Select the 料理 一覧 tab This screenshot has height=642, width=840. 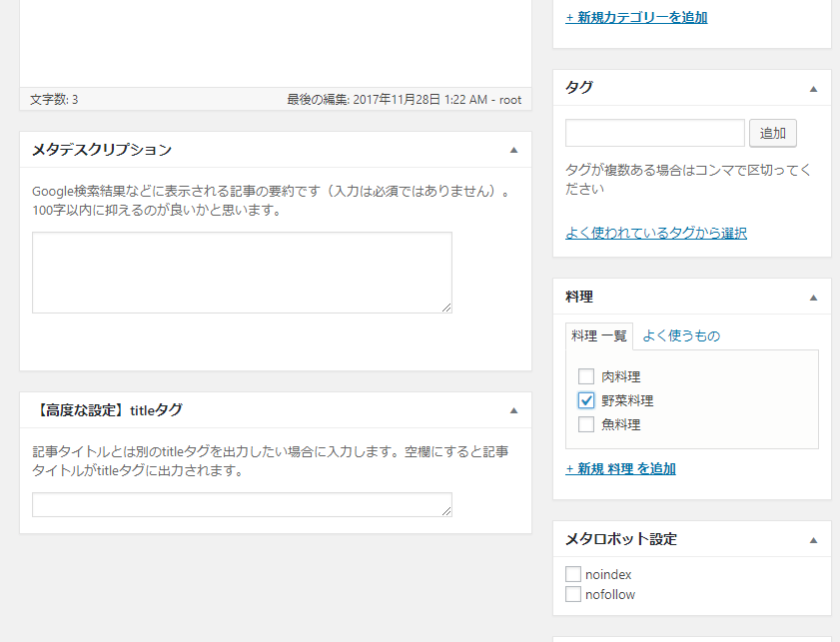point(599,336)
